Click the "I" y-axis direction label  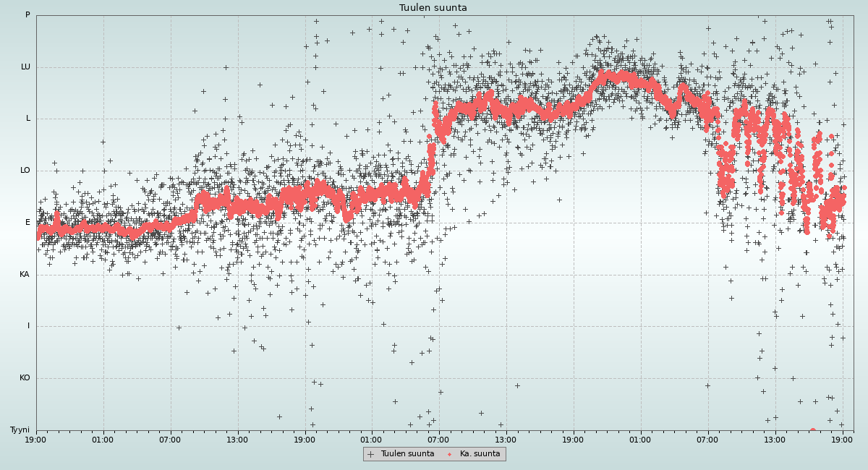pyautogui.click(x=29, y=326)
